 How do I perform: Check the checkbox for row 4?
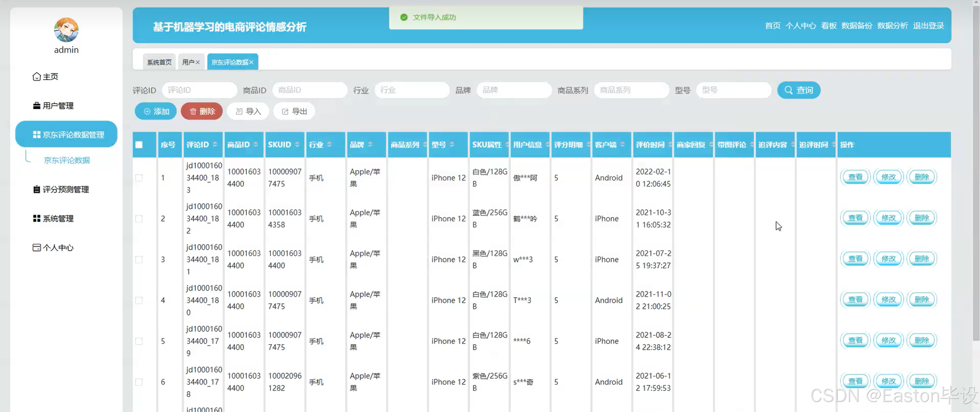pyautogui.click(x=139, y=300)
